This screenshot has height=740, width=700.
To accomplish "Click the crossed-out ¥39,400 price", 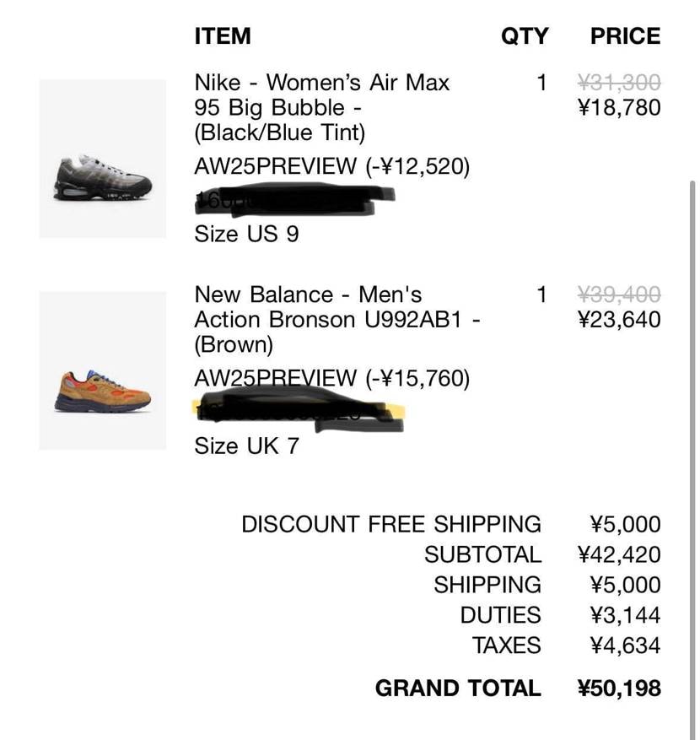I will pyautogui.click(x=619, y=294).
